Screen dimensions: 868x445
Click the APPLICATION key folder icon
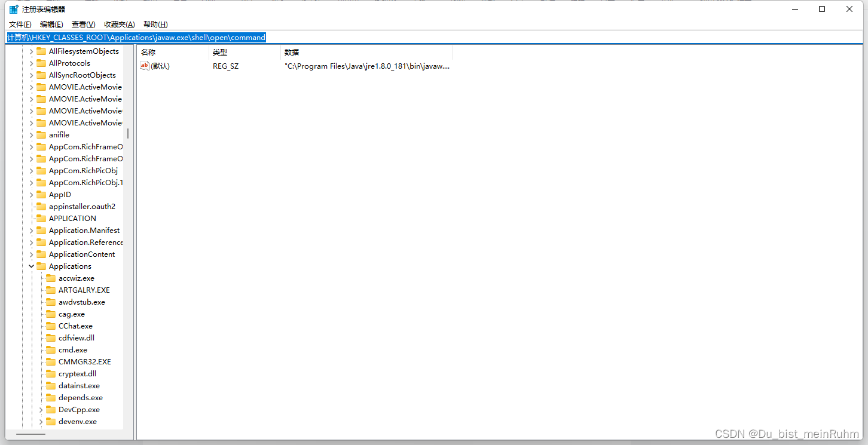coord(42,218)
